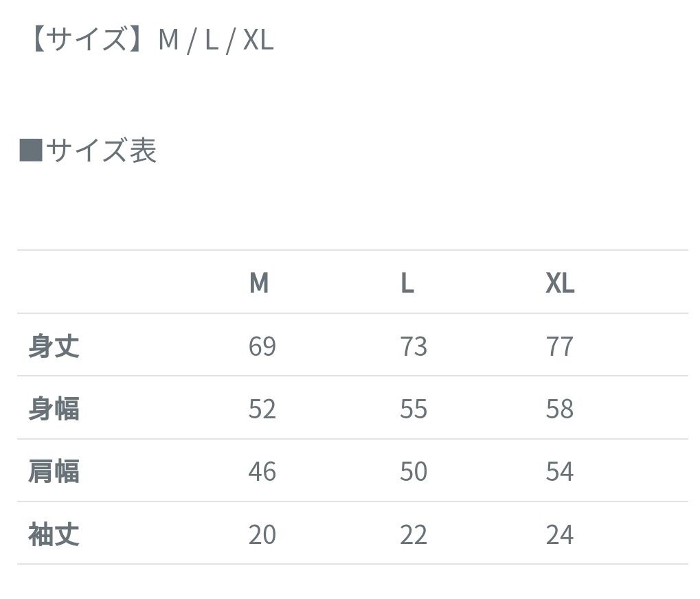Click L size 身丈 value 73
The width and height of the screenshot is (700, 599).
[x=414, y=346]
